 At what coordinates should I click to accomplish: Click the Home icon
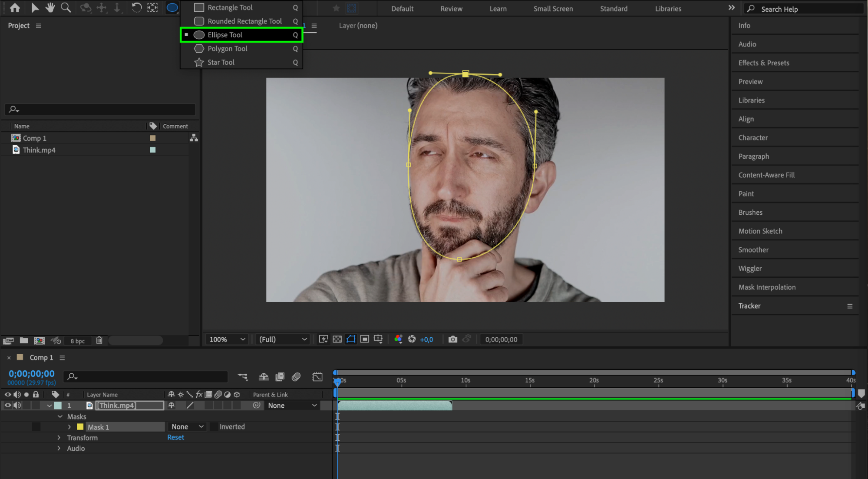(15, 7)
